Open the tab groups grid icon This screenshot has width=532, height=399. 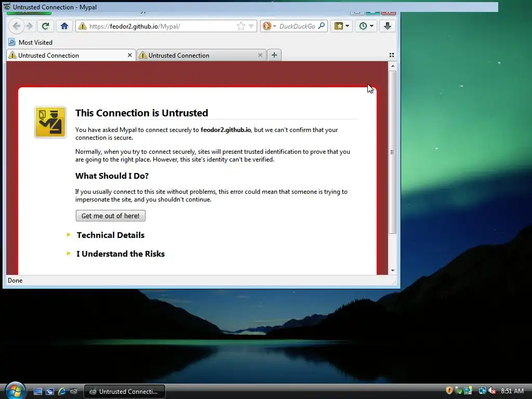(392, 55)
